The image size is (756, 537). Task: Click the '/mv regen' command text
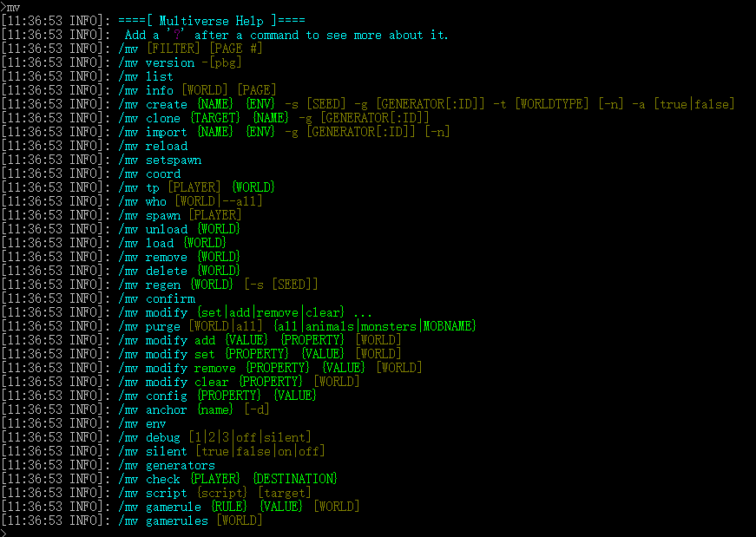(x=149, y=285)
